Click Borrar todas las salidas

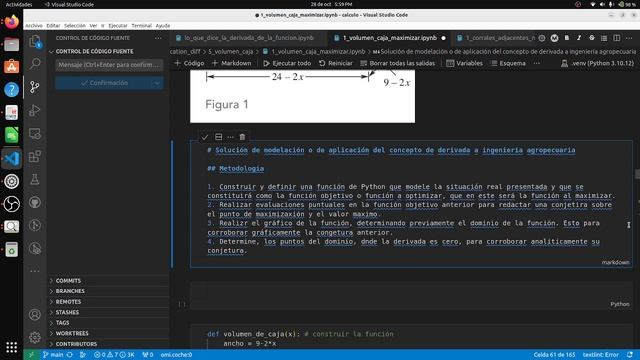click(x=398, y=63)
